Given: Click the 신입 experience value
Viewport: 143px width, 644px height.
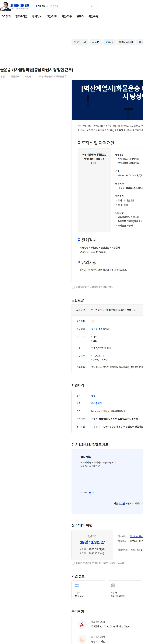Looking at the screenshot, I should click(93, 396).
